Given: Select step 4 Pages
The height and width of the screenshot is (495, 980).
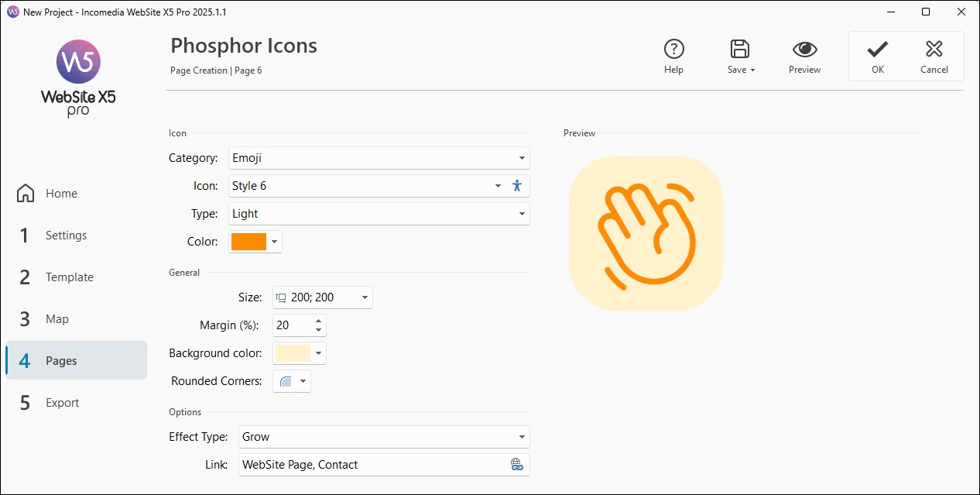Looking at the screenshot, I should coord(76,361).
